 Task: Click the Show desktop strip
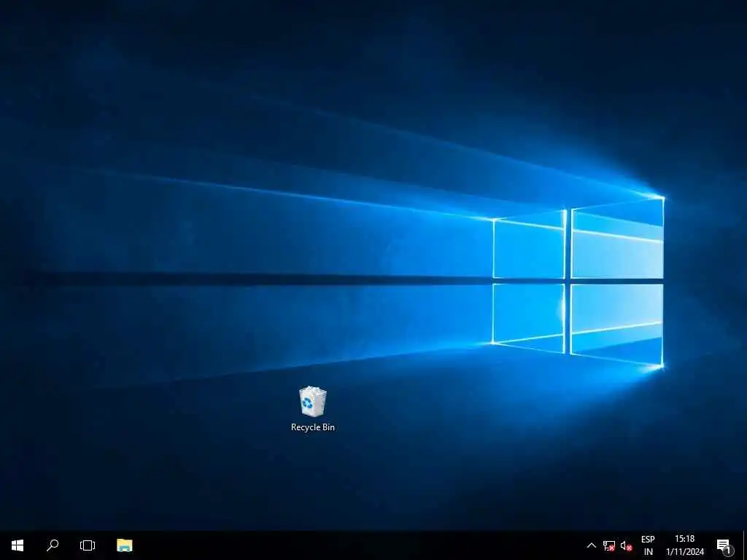745,545
